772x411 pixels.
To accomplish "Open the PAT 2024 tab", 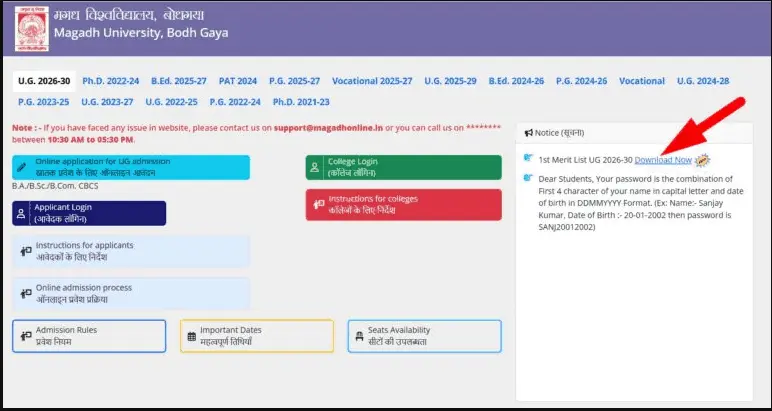I will pyautogui.click(x=238, y=81).
